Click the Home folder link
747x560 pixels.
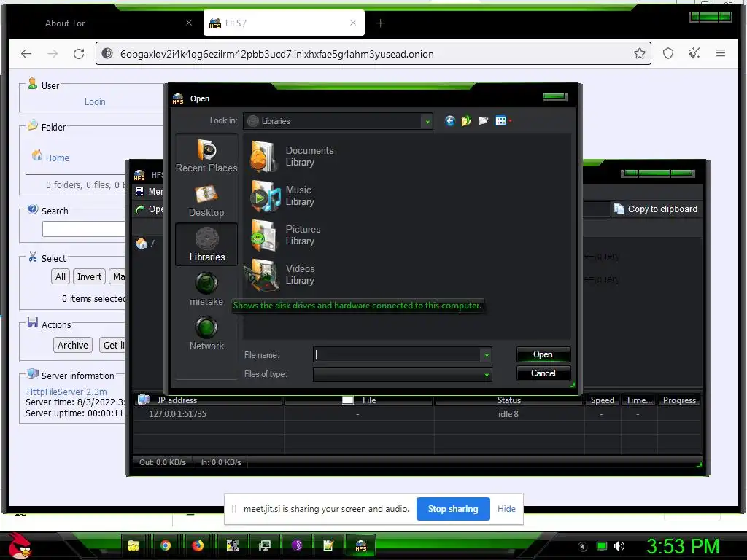tap(57, 157)
